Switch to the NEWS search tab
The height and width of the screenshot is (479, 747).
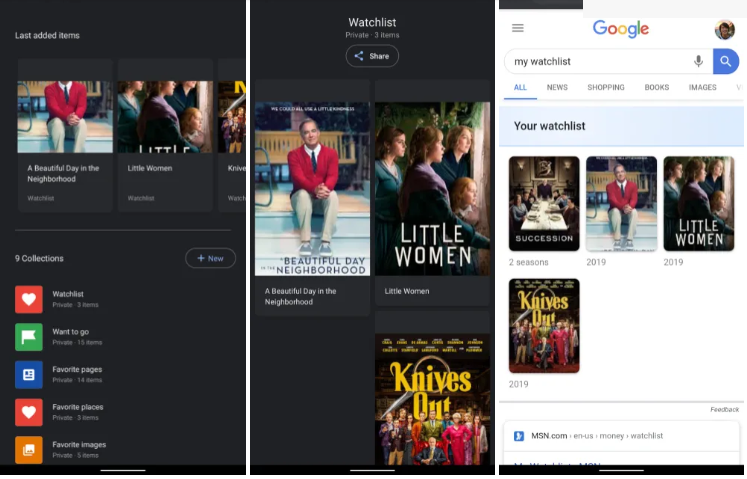pyautogui.click(x=557, y=87)
